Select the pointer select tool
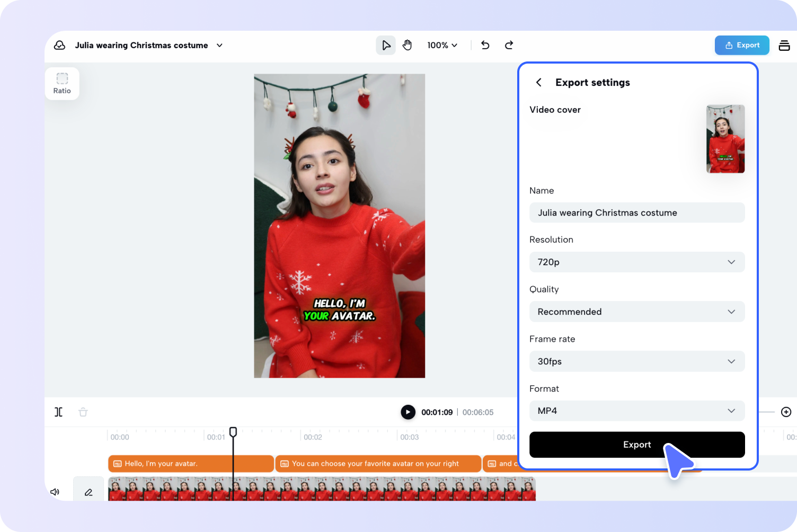 (x=386, y=46)
